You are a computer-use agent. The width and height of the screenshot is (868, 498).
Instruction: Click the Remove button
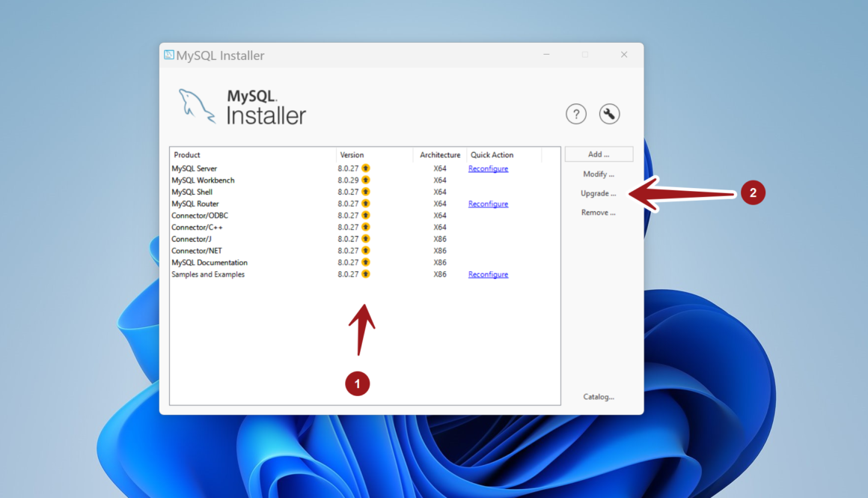[x=598, y=212]
